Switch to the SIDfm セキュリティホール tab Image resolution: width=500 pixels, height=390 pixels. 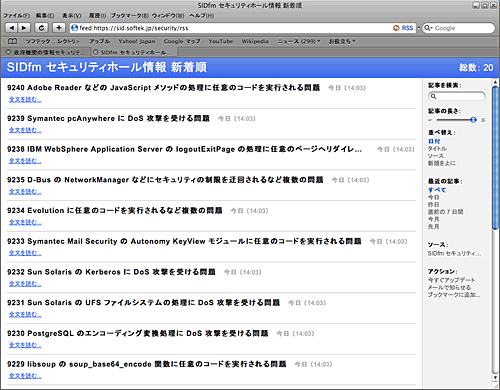click(x=133, y=52)
